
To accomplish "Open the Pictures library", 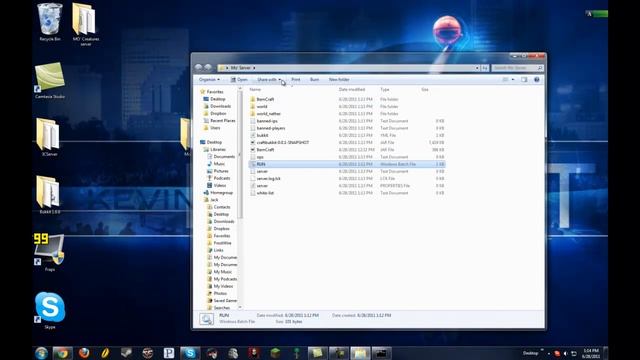I will pyautogui.click(x=218, y=171).
